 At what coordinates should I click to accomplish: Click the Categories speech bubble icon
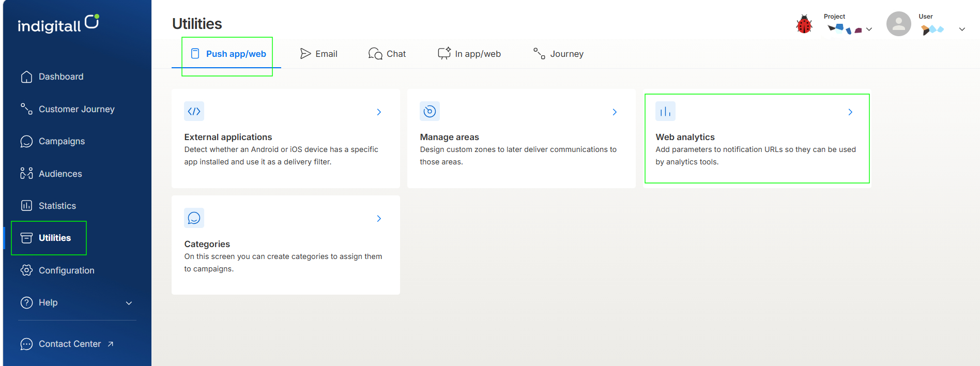click(194, 218)
